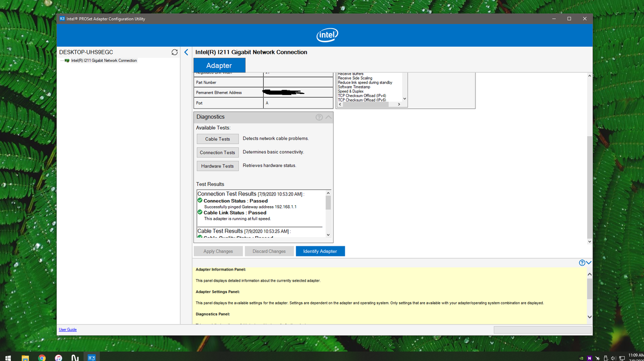Run the Hardware Tests

point(217,166)
